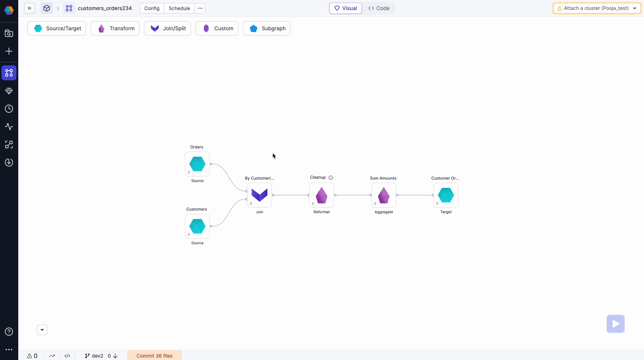Click the Customers Source hexagon node
The image size is (644, 360).
click(x=197, y=226)
